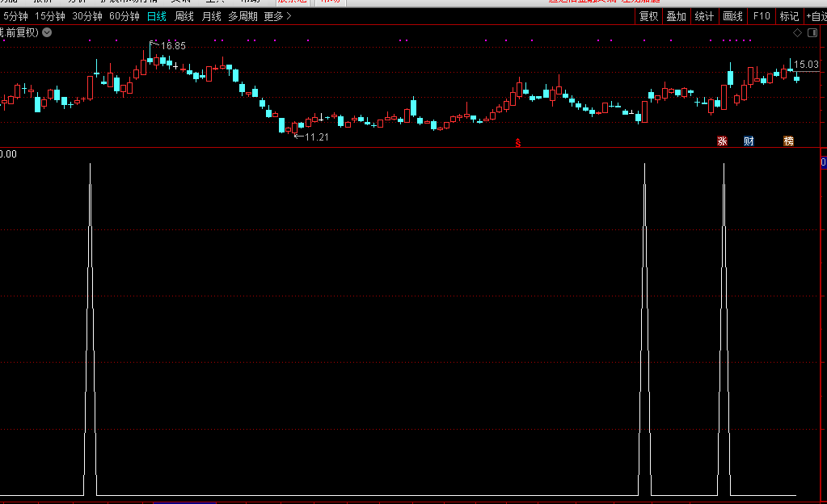Toggle the side panel layout icon
The image size is (827, 504).
[814, 32]
